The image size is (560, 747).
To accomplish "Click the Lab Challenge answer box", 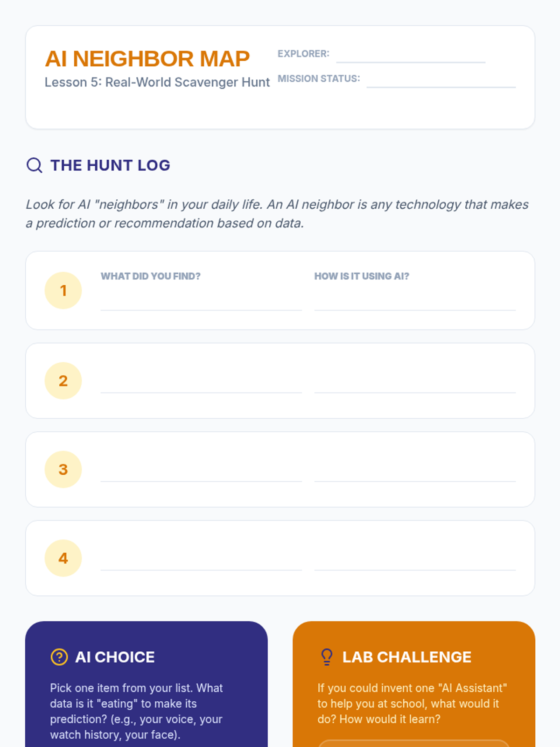I will [x=414, y=743].
